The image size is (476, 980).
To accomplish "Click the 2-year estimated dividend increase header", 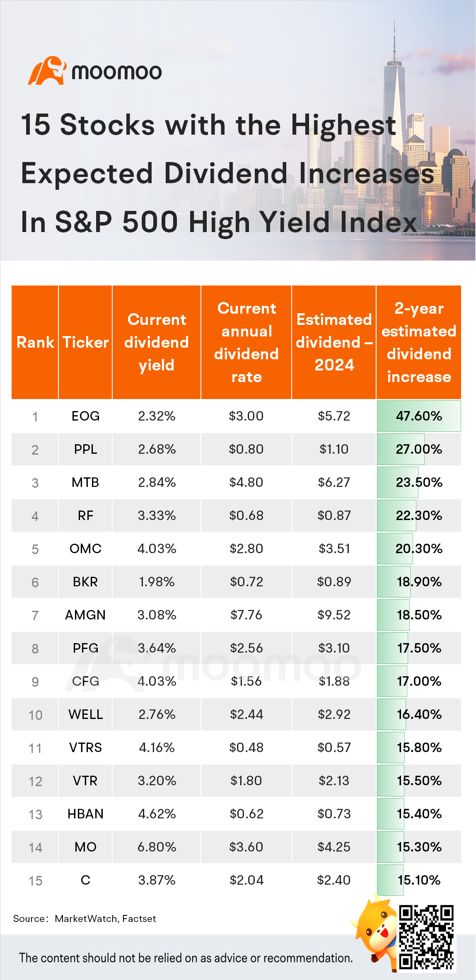I will click(419, 342).
